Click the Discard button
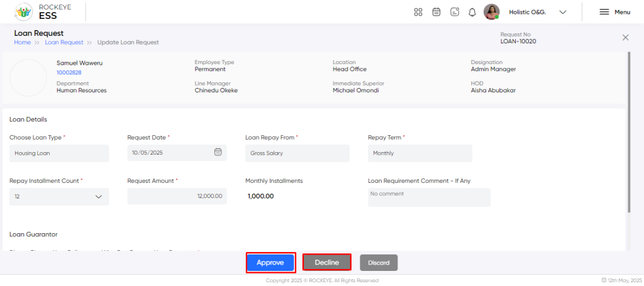This screenshot has width=644, height=286. point(379,263)
